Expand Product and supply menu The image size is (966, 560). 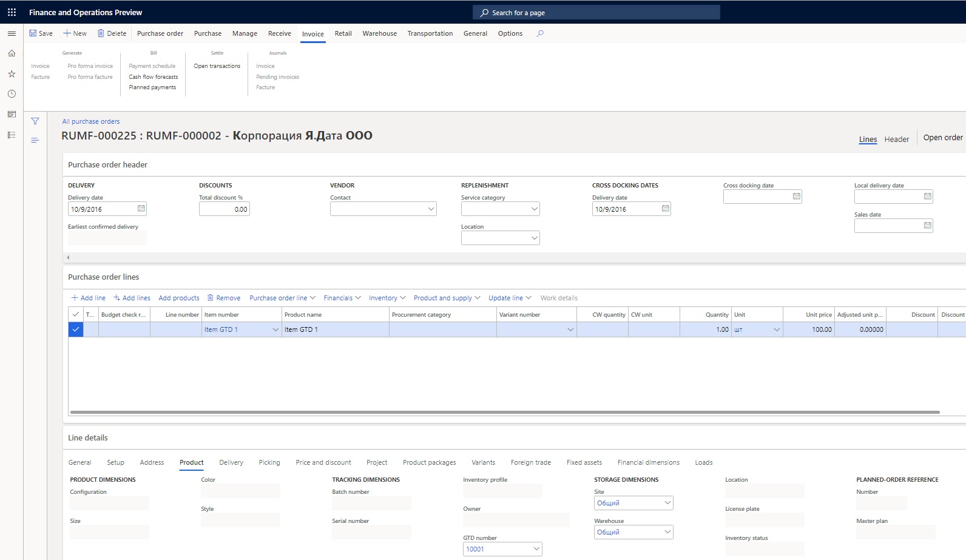(x=447, y=298)
